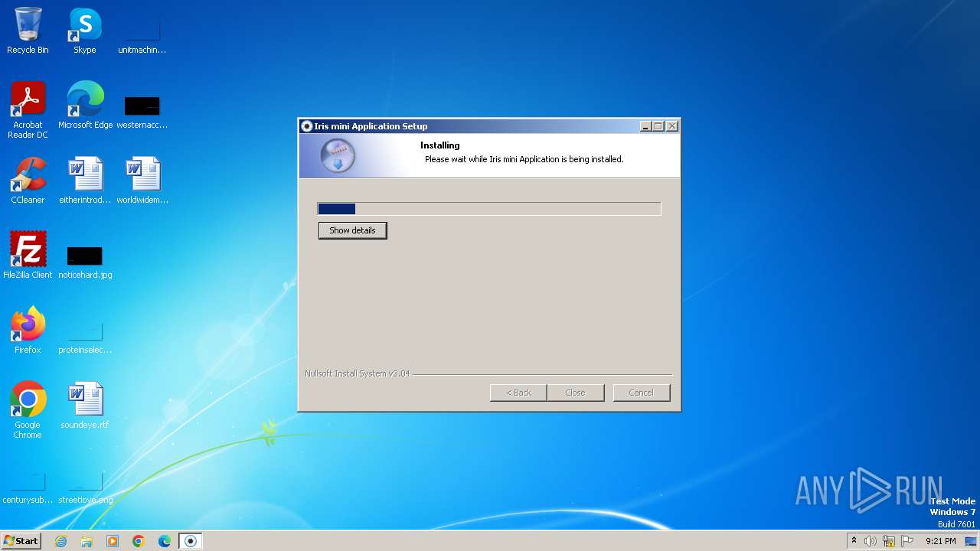Viewport: 980px width, 551px height.
Task: Click the disabled Back button
Action: (518, 393)
